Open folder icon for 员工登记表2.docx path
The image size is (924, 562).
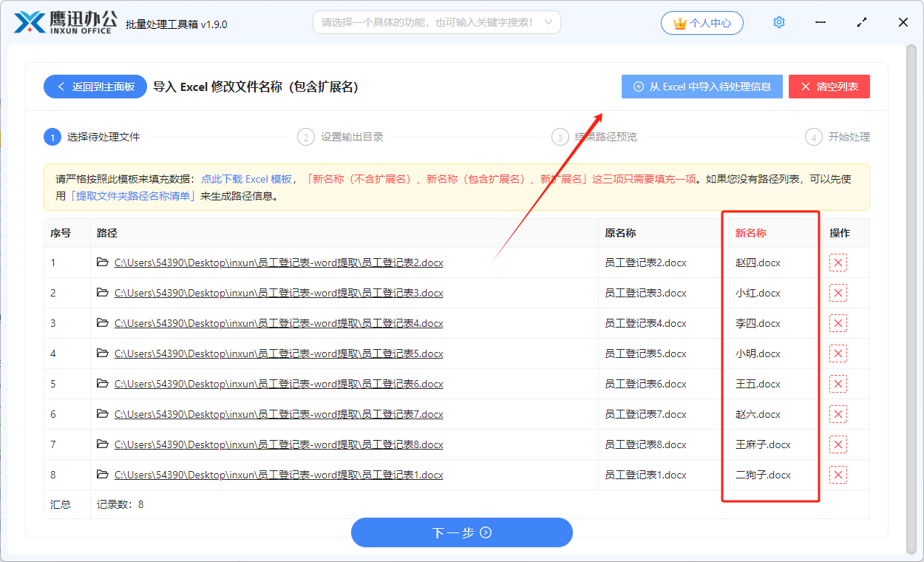point(102,262)
